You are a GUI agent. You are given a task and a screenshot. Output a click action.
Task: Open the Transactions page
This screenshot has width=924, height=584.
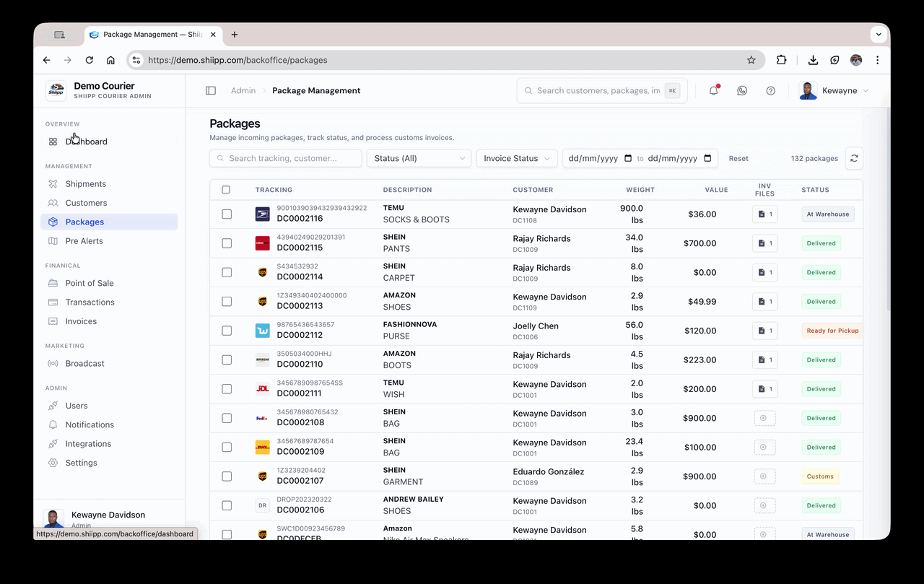[88, 302]
